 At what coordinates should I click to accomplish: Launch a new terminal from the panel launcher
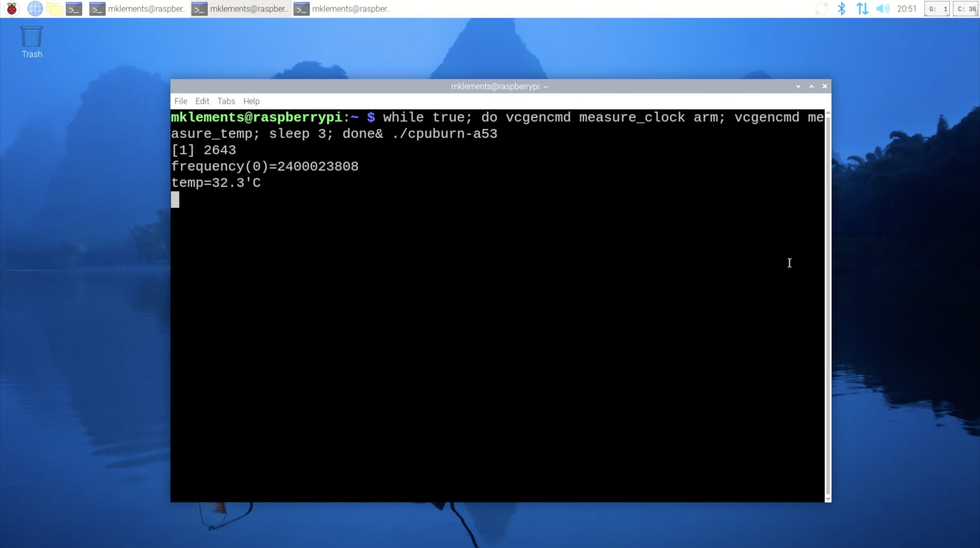74,8
